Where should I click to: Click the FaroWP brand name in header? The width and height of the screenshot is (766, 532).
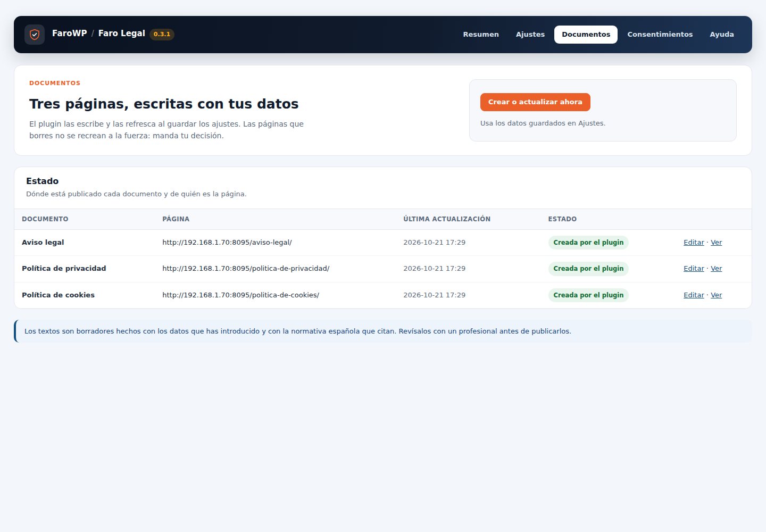pyautogui.click(x=70, y=34)
